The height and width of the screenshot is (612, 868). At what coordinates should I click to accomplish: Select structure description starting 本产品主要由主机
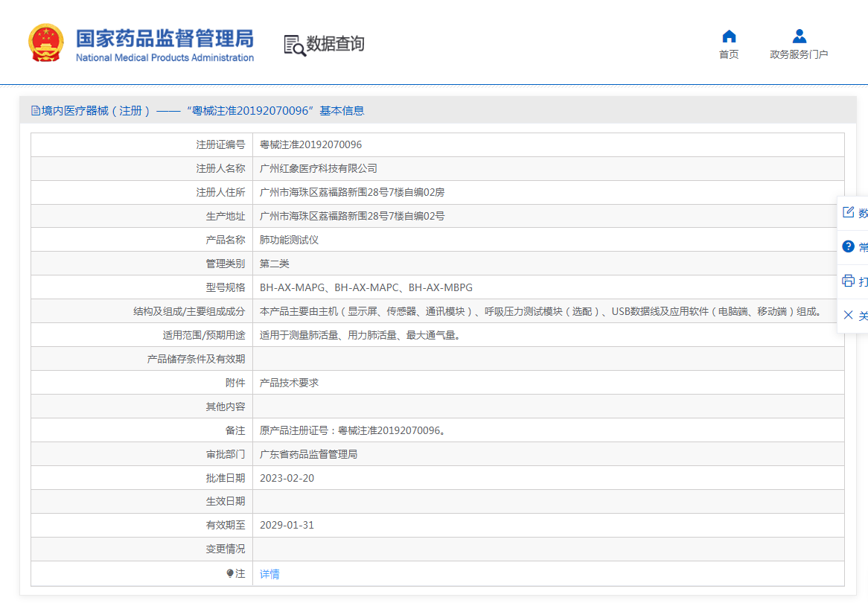[542, 311]
